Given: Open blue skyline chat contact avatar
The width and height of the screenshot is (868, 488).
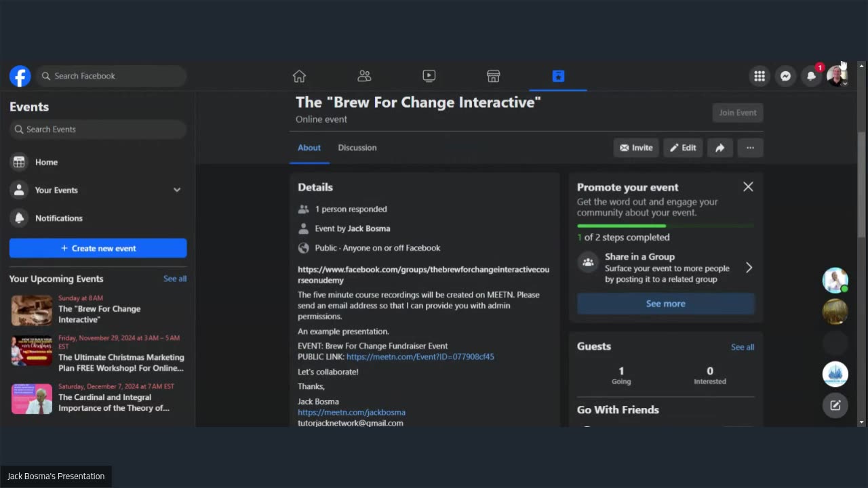Looking at the screenshot, I should point(835,374).
